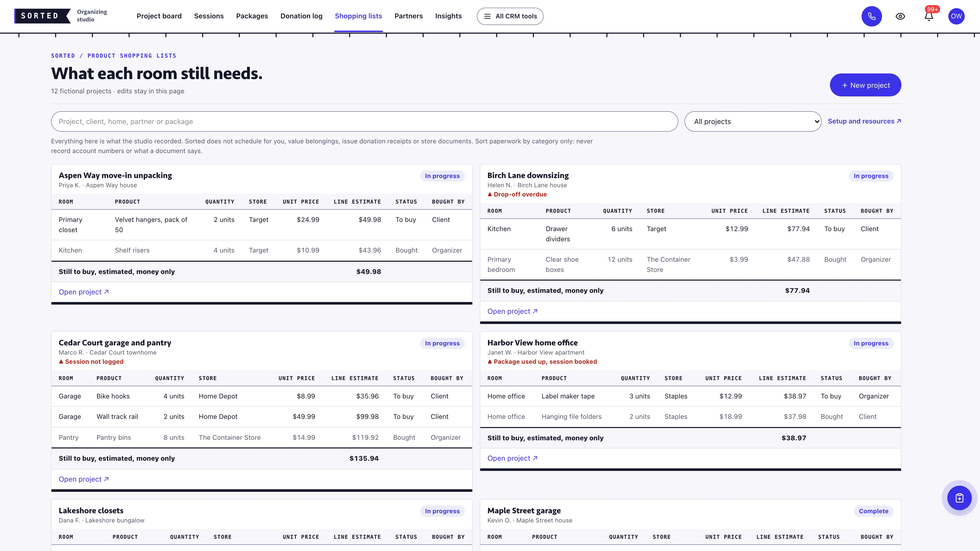Click the Label maker tape row
Viewport: 980px width, 551px height.
tap(690, 396)
